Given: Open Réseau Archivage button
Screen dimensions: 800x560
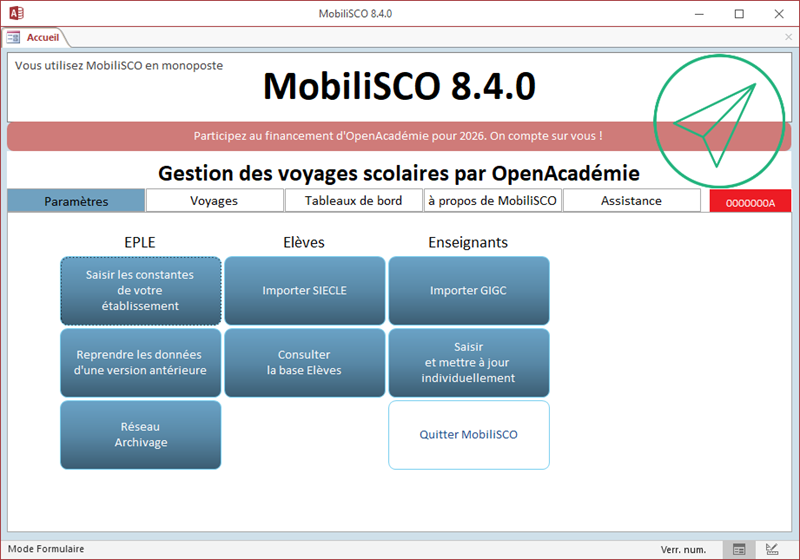Looking at the screenshot, I should [x=140, y=435].
